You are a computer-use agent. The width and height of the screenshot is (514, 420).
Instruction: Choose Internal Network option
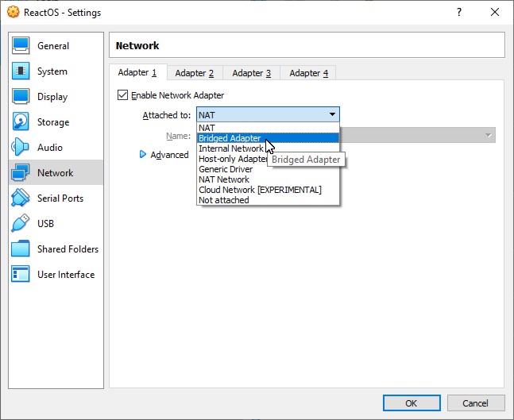(x=268, y=148)
